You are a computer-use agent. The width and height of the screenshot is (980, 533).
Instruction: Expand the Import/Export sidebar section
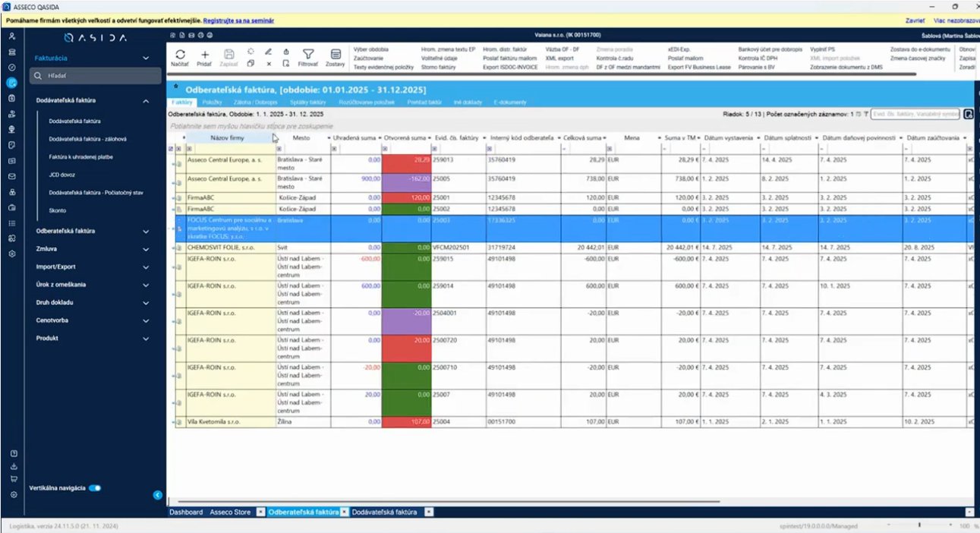click(x=146, y=266)
